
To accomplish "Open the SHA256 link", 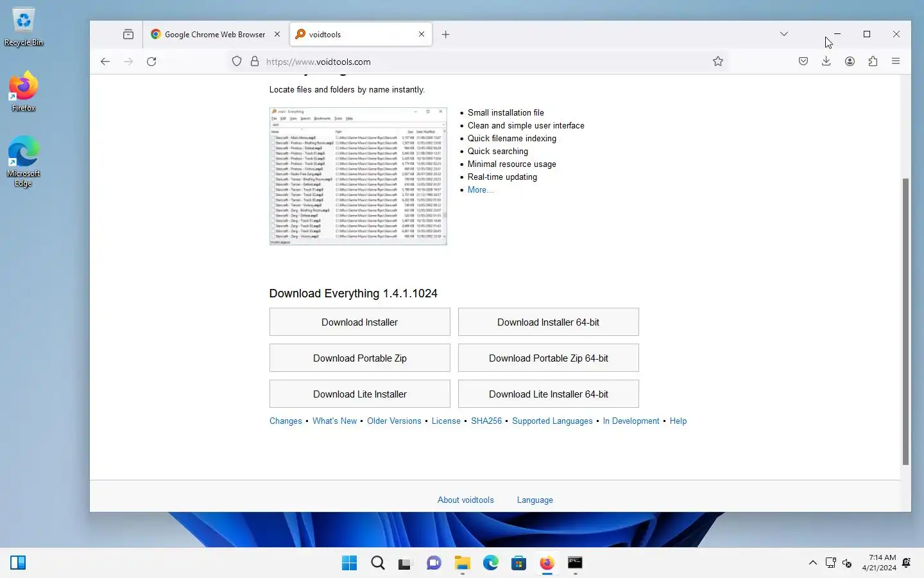I will click(x=486, y=421).
